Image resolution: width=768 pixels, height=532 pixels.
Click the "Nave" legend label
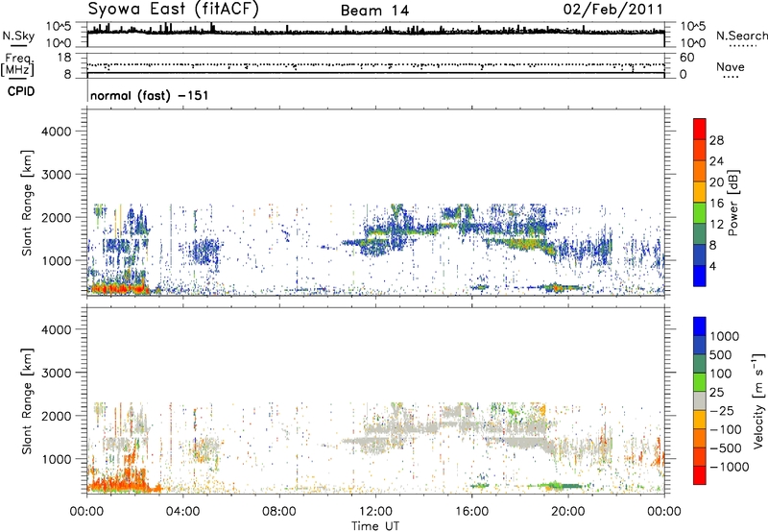click(x=731, y=66)
